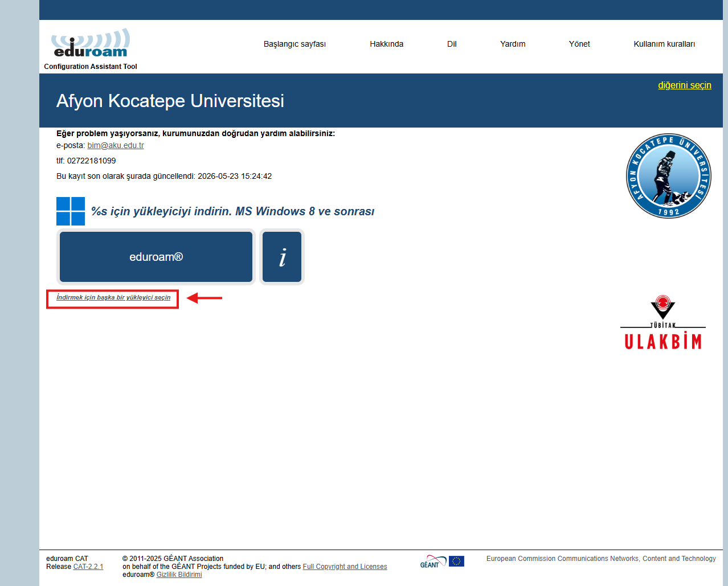Viewport: 728px width, 586px height.
Task: Open the Dil language menu
Action: [452, 44]
